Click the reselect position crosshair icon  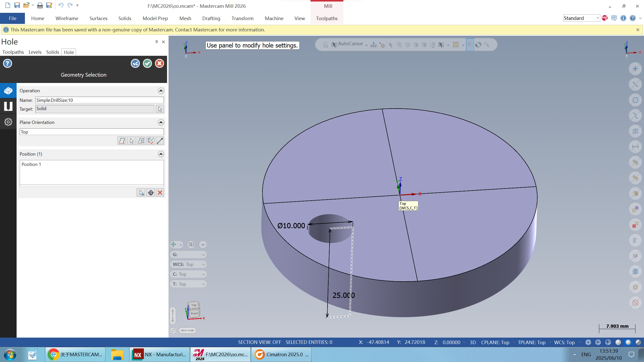(150, 193)
